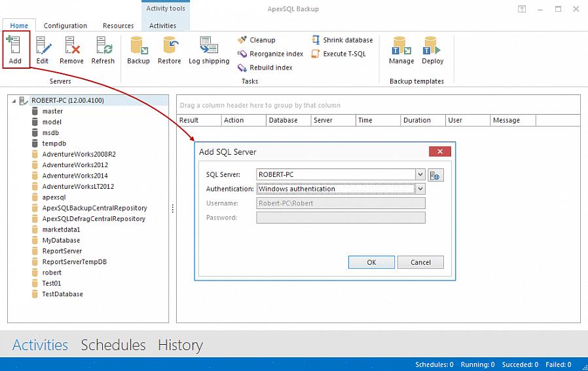Select the ROBERT-PC server node icon
The width and height of the screenshot is (588, 371).
click(x=24, y=100)
